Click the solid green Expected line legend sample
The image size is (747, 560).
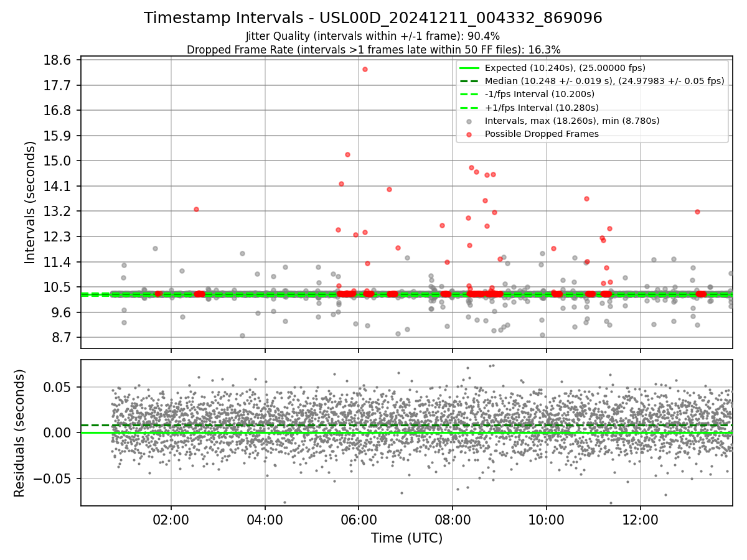coord(469,68)
